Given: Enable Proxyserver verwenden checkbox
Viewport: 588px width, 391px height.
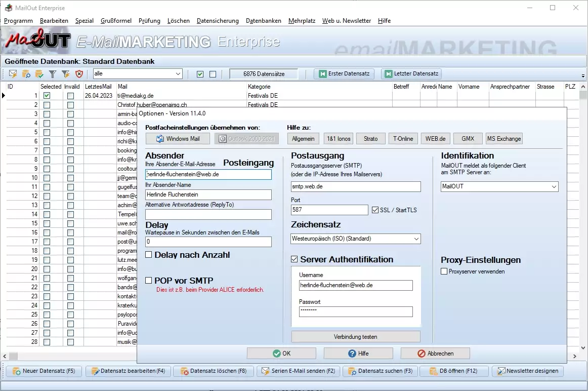Looking at the screenshot, I should (444, 271).
